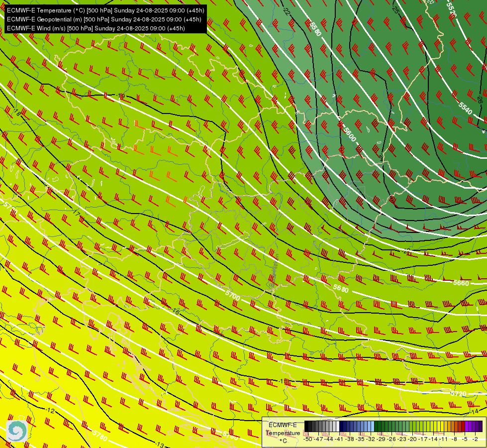Click the -13 isotherm contour label

click(x=159, y=445)
